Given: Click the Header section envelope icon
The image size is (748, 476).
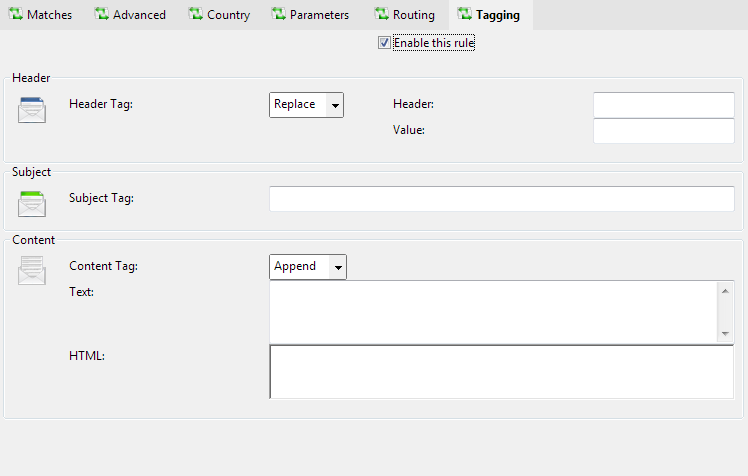Looking at the screenshot, I should tap(32, 108).
